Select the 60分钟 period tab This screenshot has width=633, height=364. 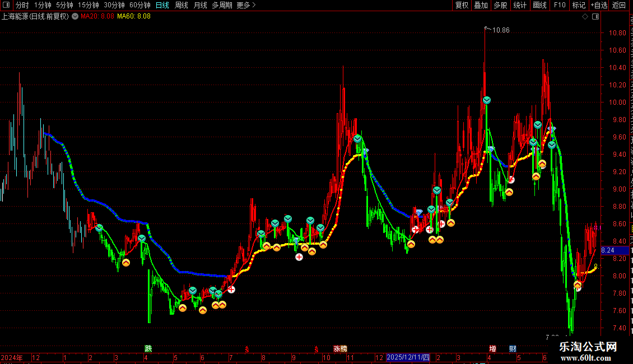139,5
